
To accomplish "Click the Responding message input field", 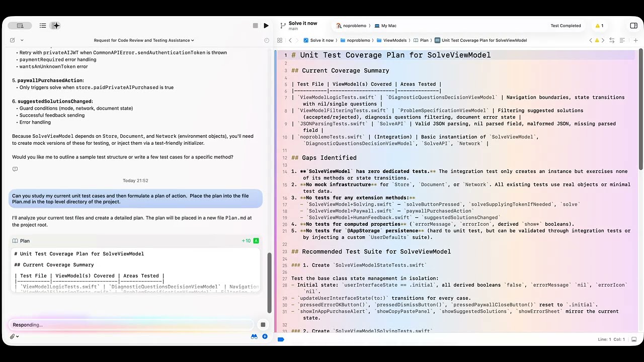I will 131,325.
